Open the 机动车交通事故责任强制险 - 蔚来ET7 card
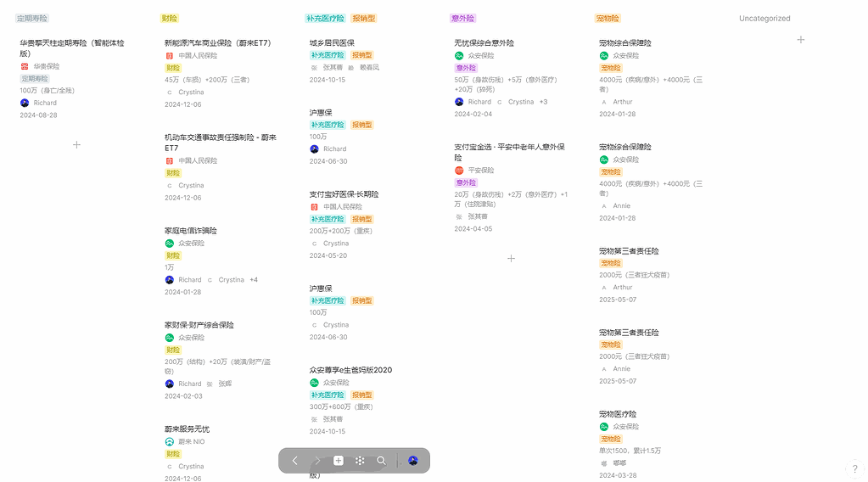The width and height of the screenshot is (868, 482). (x=221, y=143)
